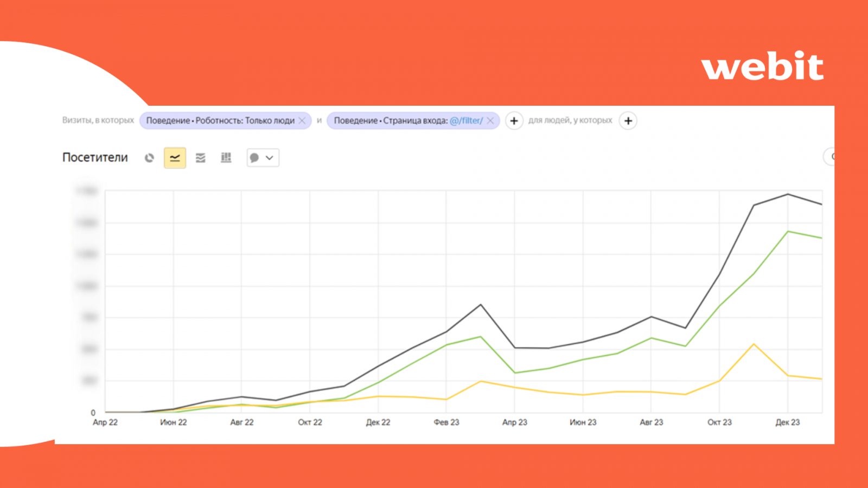This screenshot has height=488, width=868.
Task: Click the @/filter/ link text
Action: tap(466, 120)
